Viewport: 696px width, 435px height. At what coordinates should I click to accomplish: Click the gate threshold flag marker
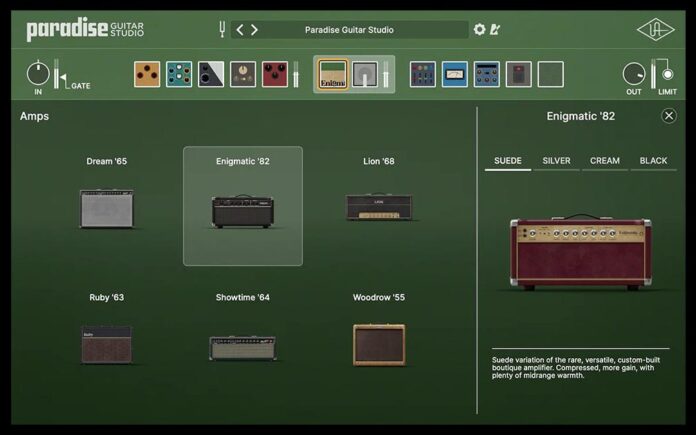(64, 78)
